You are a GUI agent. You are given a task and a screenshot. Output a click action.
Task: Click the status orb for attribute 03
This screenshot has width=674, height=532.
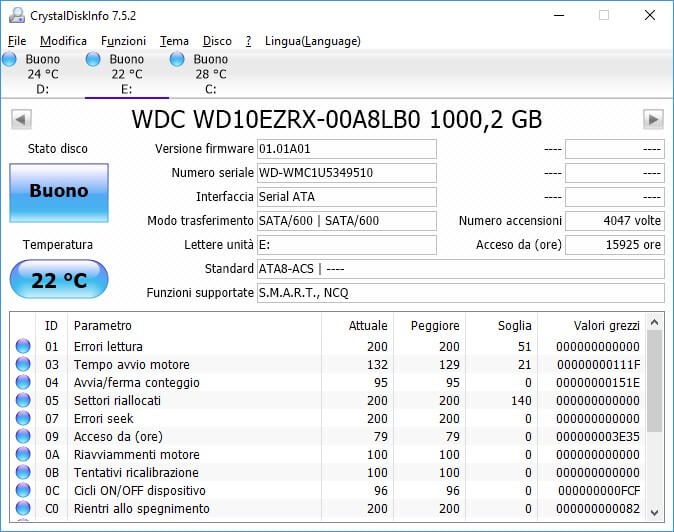click(x=23, y=364)
